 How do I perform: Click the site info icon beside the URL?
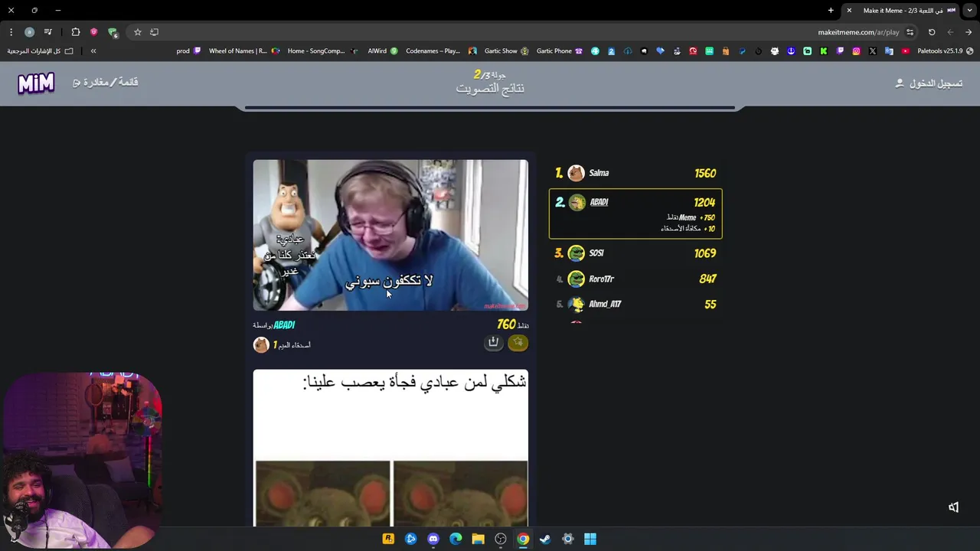910,32
